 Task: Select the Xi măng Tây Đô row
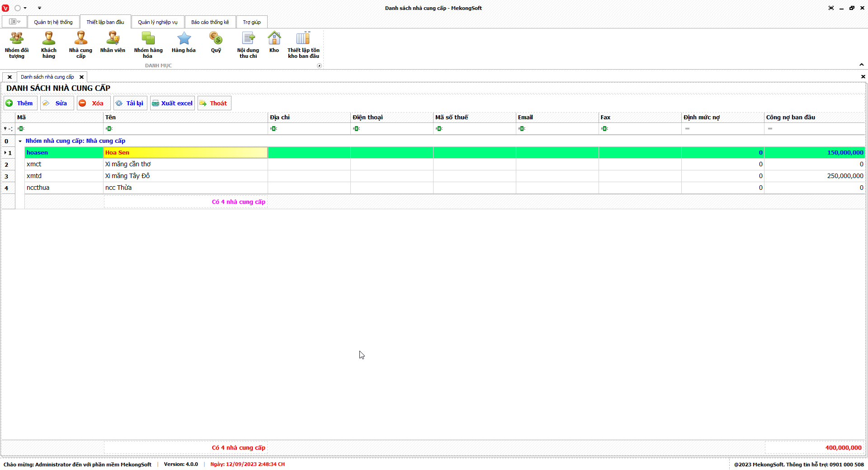click(127, 176)
